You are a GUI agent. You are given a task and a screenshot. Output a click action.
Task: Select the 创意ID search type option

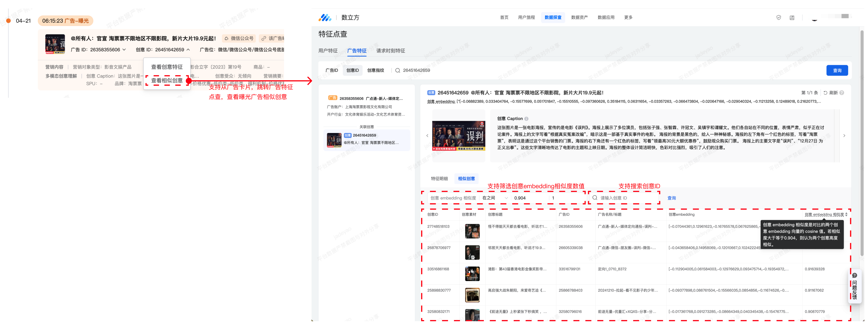[352, 70]
